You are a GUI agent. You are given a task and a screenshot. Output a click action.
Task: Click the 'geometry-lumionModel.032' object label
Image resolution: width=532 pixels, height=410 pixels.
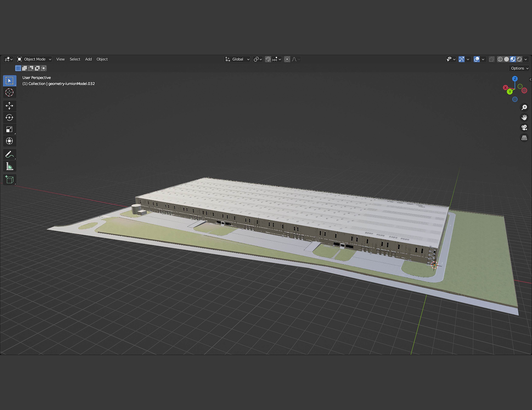click(71, 84)
